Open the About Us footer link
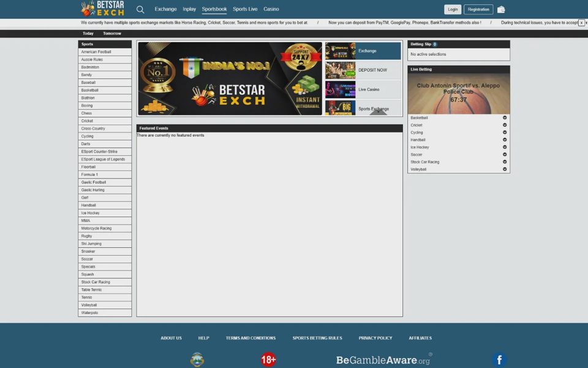Viewport: 588px width, 368px height. (171, 338)
